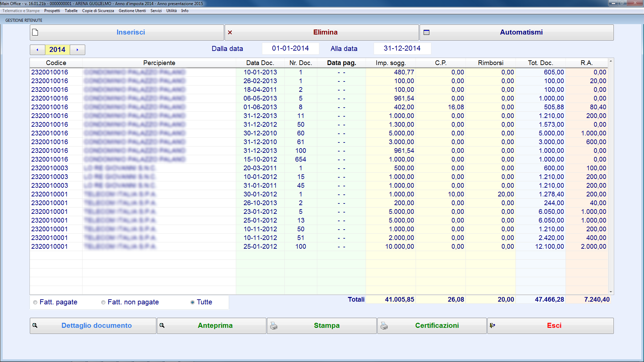Click the printer icon on Stampa
Viewport: 644px width, 362px height.
click(274, 326)
